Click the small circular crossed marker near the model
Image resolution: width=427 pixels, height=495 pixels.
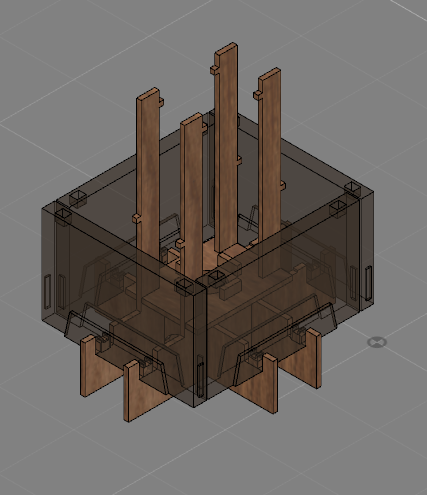pyautogui.click(x=377, y=342)
